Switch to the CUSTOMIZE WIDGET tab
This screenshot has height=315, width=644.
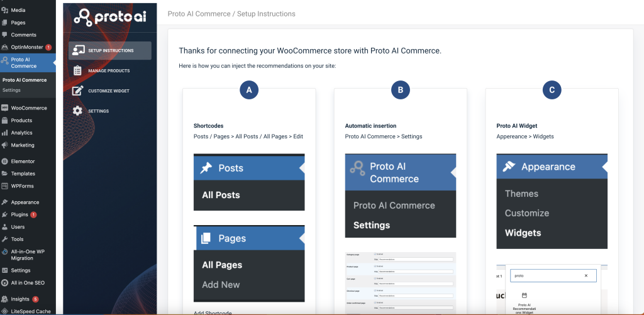(x=110, y=91)
